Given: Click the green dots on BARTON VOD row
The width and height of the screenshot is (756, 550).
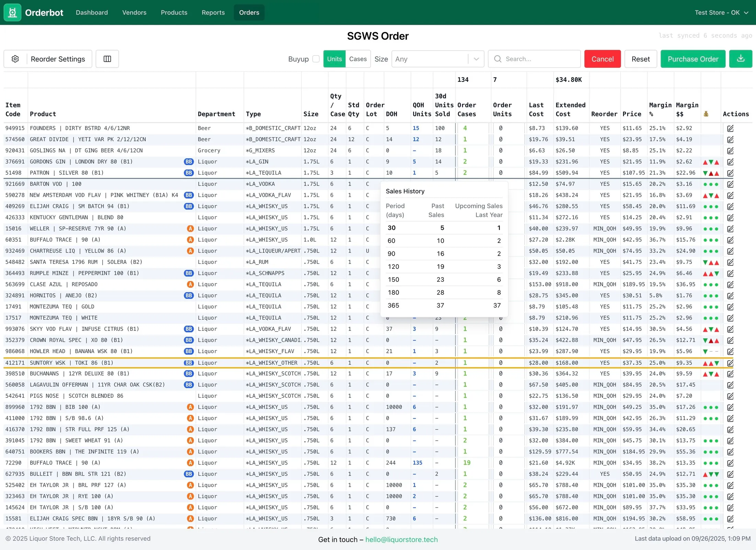Looking at the screenshot, I should pos(711,184).
